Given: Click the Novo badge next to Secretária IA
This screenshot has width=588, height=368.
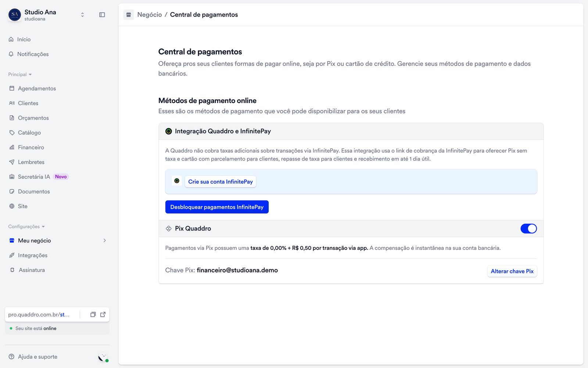Looking at the screenshot, I should pos(61,177).
